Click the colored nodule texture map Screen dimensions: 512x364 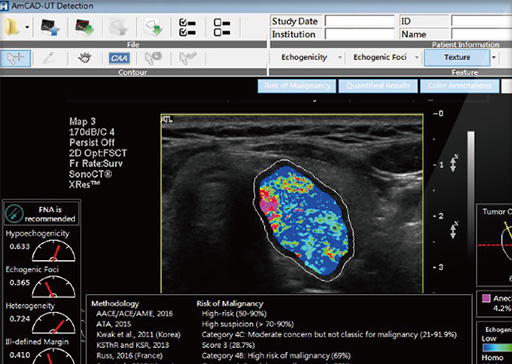[303, 220]
